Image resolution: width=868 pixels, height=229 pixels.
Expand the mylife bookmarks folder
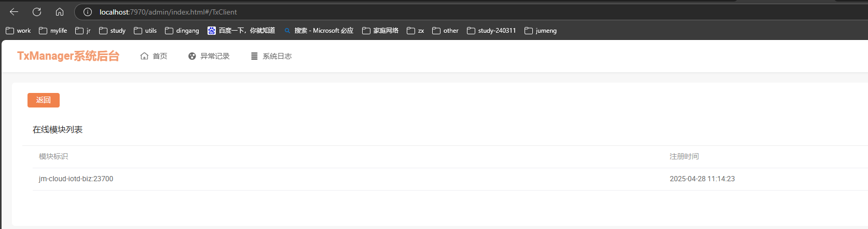[x=53, y=31]
